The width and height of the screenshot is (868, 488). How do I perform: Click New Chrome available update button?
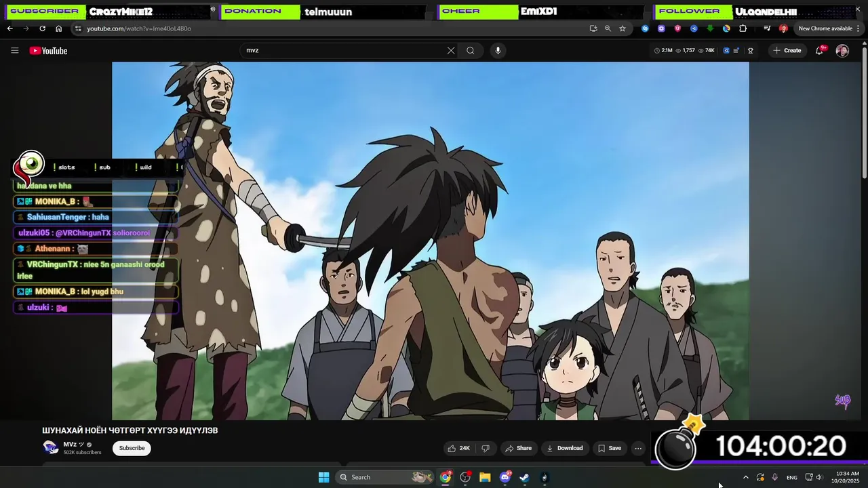[825, 28]
